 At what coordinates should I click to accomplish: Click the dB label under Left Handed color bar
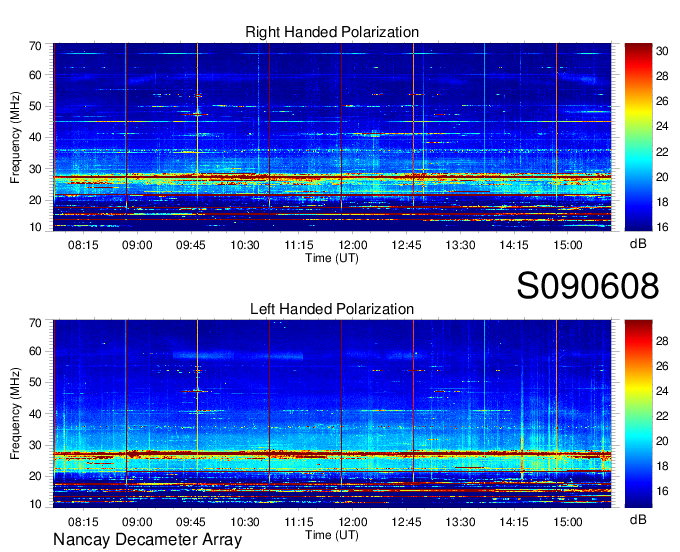point(638,519)
